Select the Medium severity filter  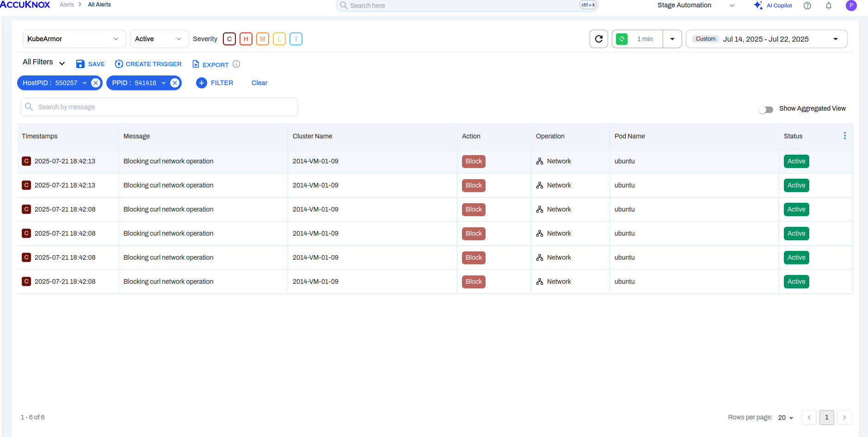coord(262,39)
